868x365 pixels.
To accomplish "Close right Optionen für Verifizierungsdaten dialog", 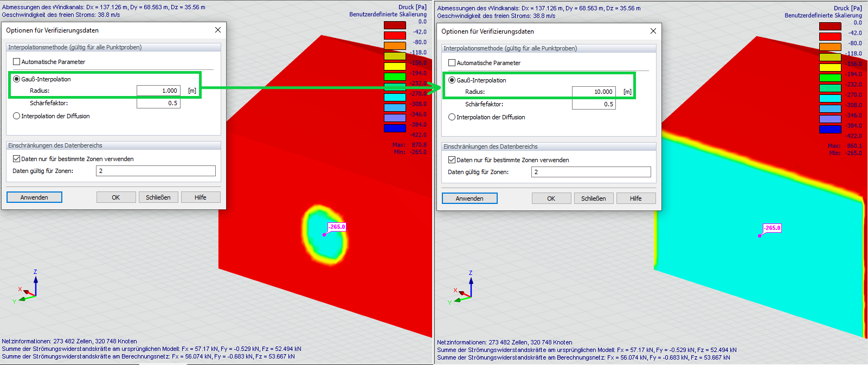I will coord(653,31).
